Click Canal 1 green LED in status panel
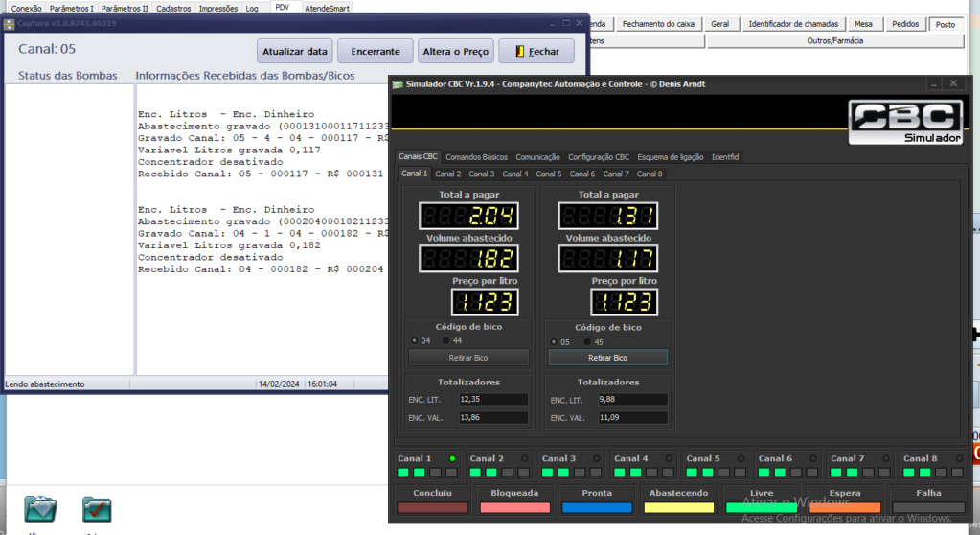The image size is (980, 535). pyautogui.click(x=452, y=458)
